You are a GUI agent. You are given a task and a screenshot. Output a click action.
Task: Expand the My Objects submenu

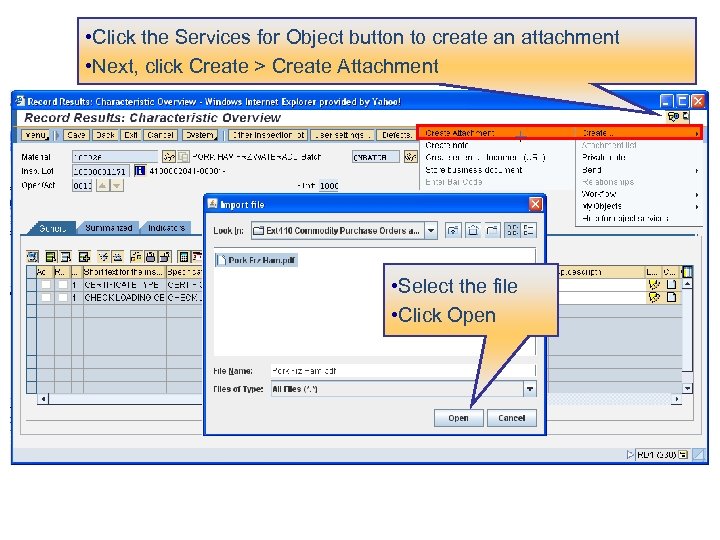(639, 206)
